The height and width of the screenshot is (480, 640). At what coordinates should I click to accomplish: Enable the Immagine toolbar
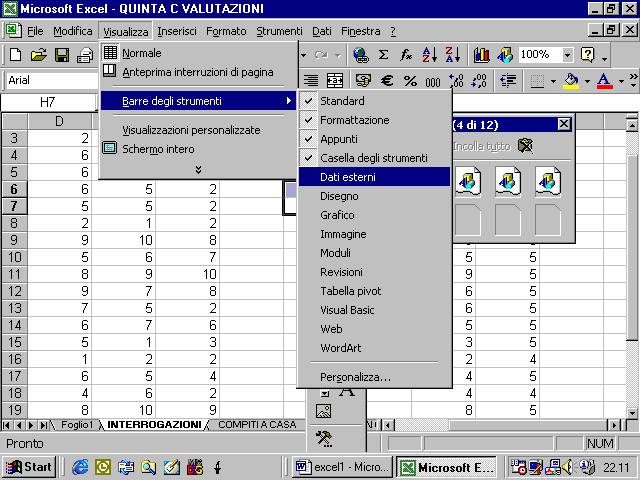point(374,234)
